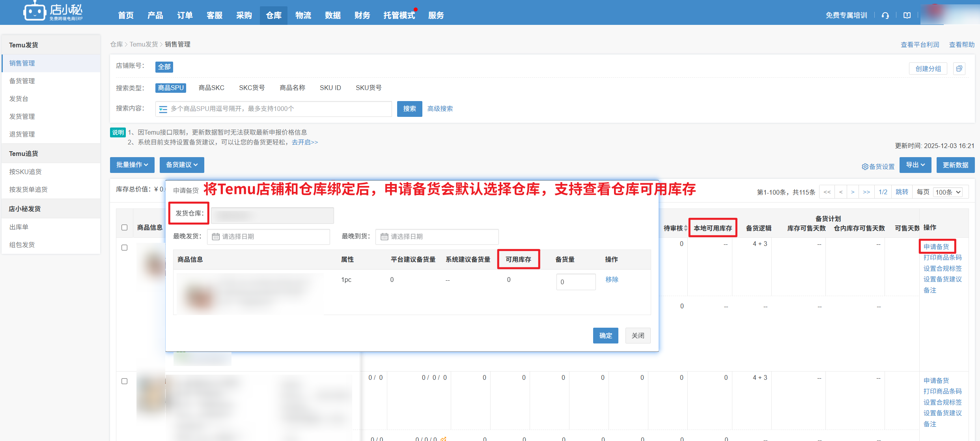The width and height of the screenshot is (980, 441).
Task: Expand the 备货建议 dropdown
Action: (181, 165)
